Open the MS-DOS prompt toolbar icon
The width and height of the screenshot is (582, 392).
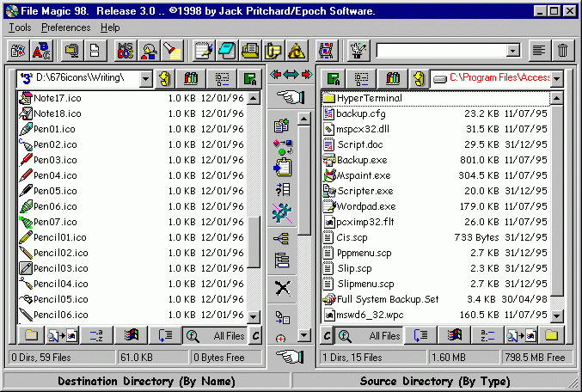click(x=126, y=51)
